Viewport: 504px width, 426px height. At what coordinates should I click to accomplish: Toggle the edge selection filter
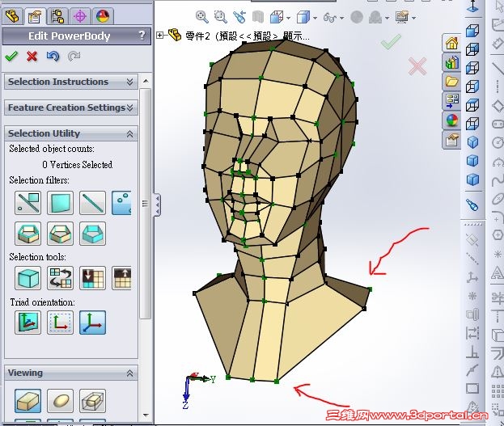pos(92,203)
